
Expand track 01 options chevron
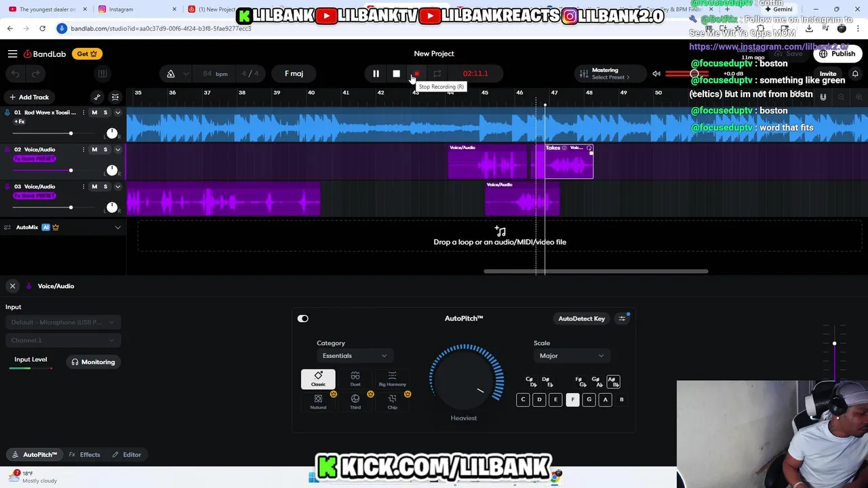[117, 113]
